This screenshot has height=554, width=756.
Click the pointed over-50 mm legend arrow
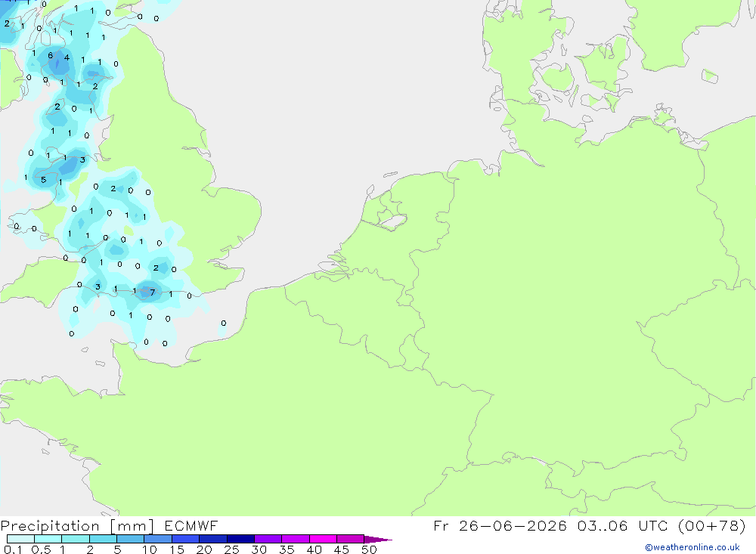[x=378, y=540]
